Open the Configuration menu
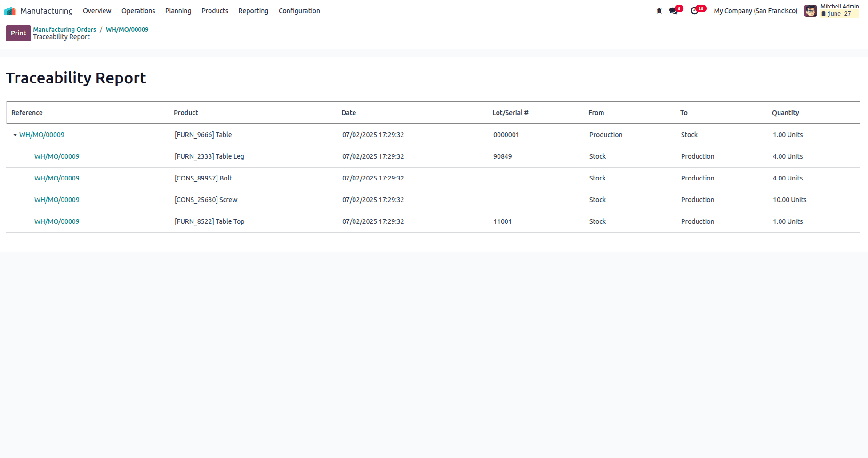The width and height of the screenshot is (868, 458). click(x=299, y=11)
